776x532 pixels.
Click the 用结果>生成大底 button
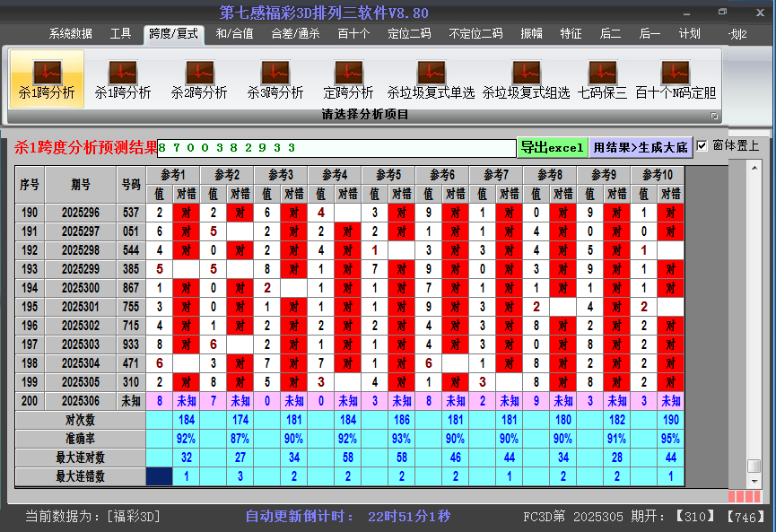[641, 147]
